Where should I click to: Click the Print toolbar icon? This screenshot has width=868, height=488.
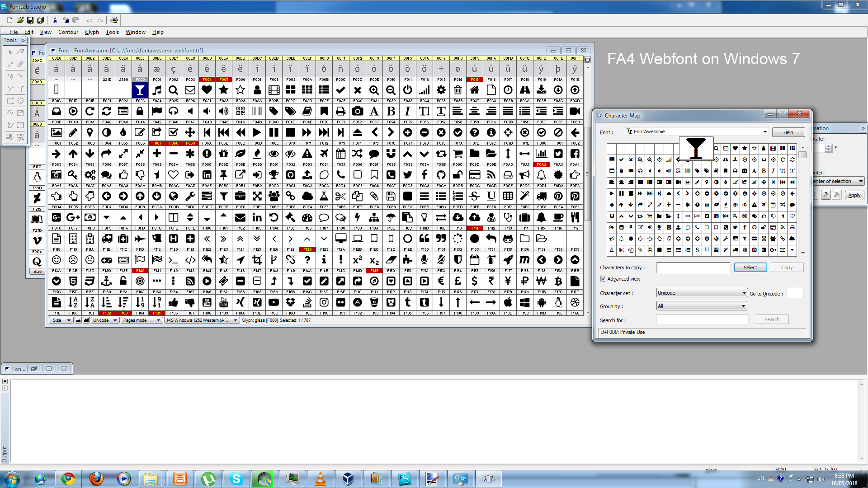pos(114,20)
